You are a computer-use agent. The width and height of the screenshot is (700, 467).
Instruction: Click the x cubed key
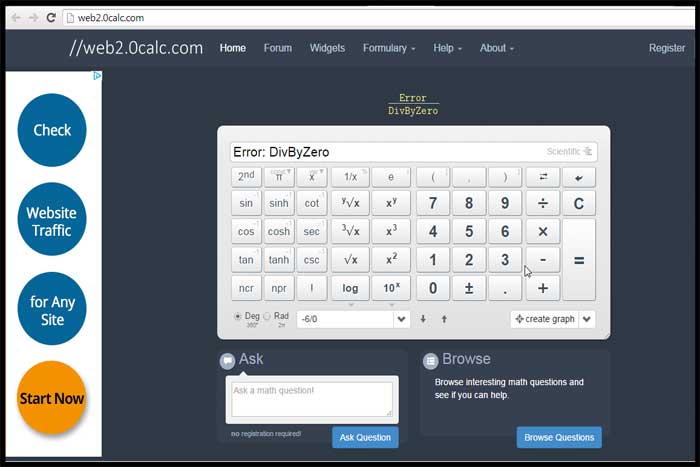point(391,232)
